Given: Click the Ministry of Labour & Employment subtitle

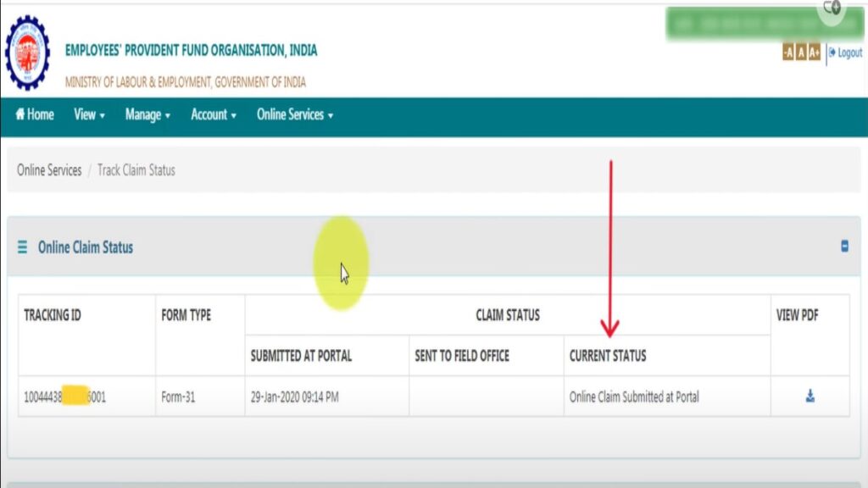Looking at the screenshot, I should click(x=186, y=82).
